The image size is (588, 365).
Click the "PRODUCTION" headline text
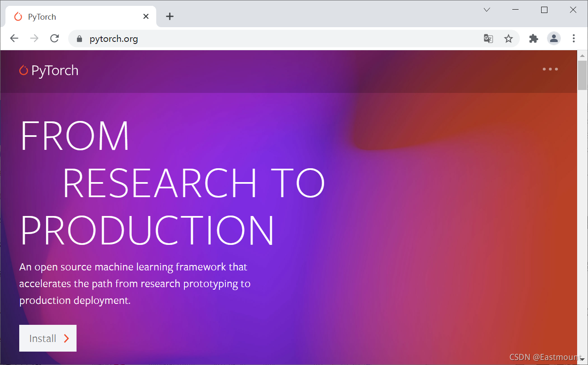point(147,230)
